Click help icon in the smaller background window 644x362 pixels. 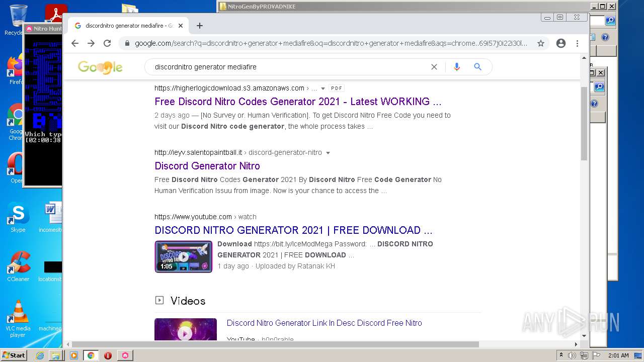(x=594, y=104)
